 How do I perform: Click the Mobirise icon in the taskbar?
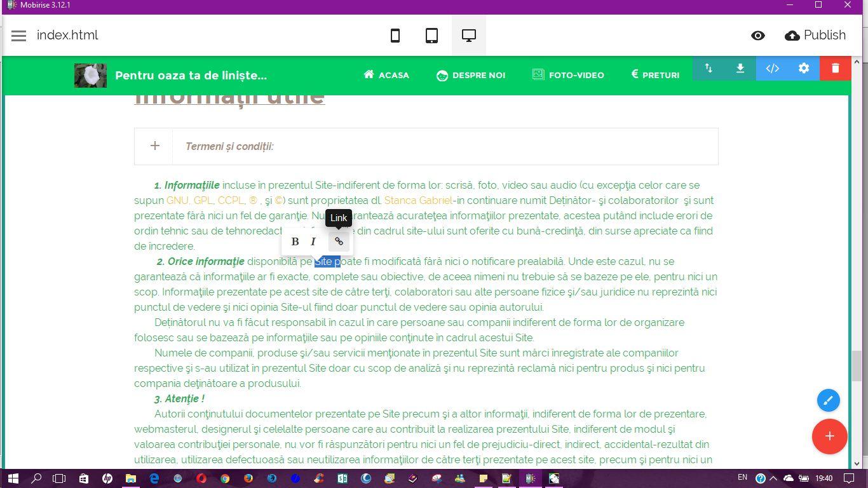tap(531, 478)
